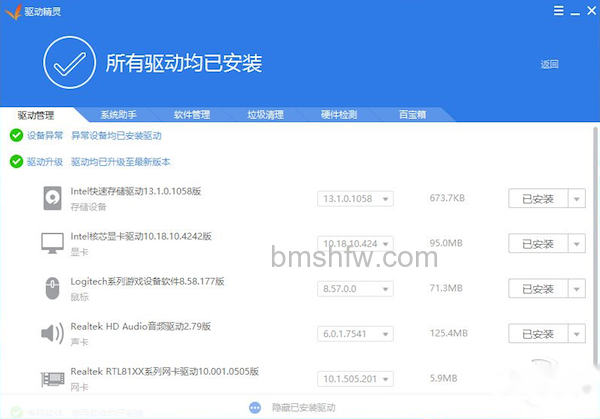Click the 返回 link in header

pos(549,64)
